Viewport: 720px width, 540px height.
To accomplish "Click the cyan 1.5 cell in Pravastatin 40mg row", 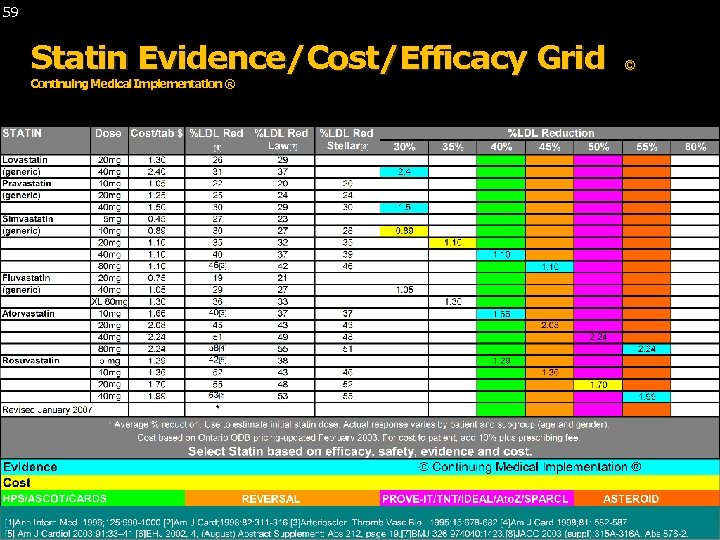I will click(404, 207).
